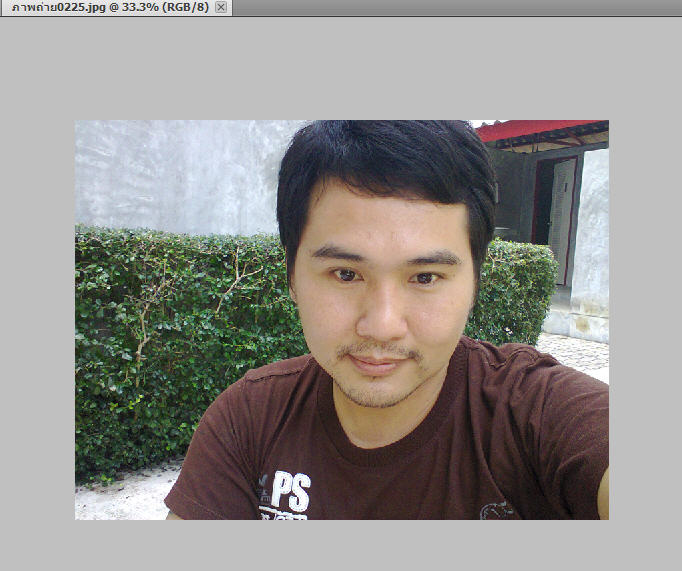
Task: Close the ภาพถ่าย0225.jpg document tab
Action: 221,7
